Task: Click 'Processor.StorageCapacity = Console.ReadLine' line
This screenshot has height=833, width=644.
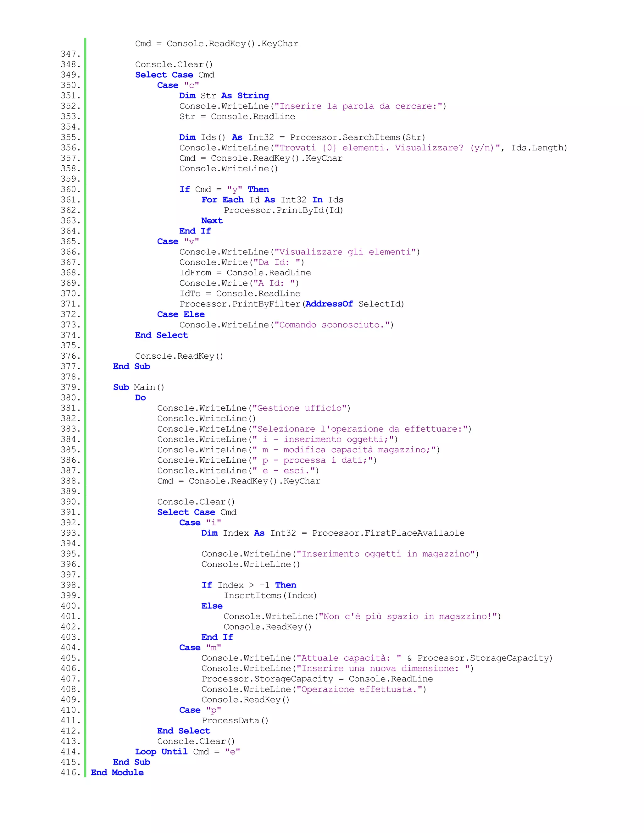Action: [317, 679]
